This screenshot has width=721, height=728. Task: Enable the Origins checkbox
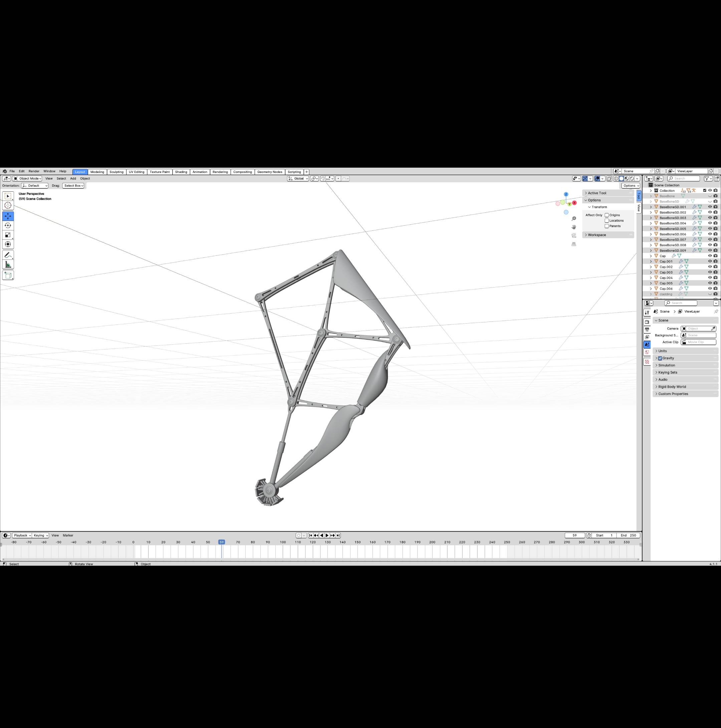click(607, 215)
